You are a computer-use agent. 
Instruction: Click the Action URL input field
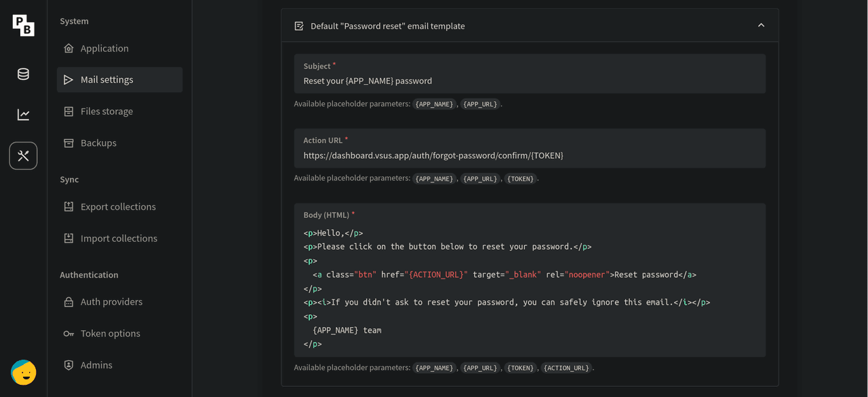(529, 155)
